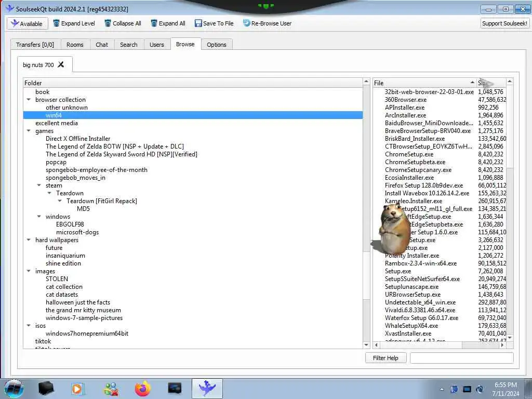Viewport: 532px width, 399px height.
Task: Select Firefox Setup 128.0b9dev.exe file
Action: point(424,185)
